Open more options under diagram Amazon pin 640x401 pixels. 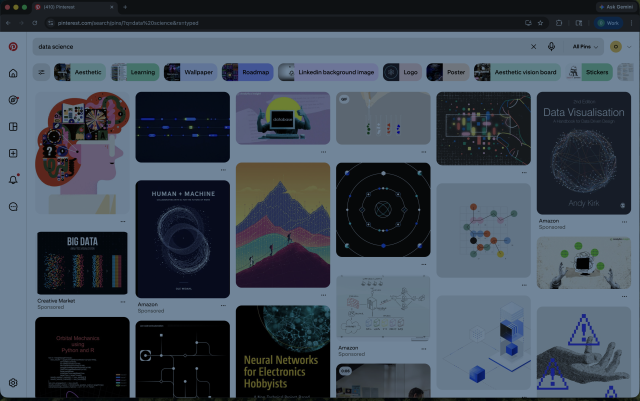tap(424, 349)
